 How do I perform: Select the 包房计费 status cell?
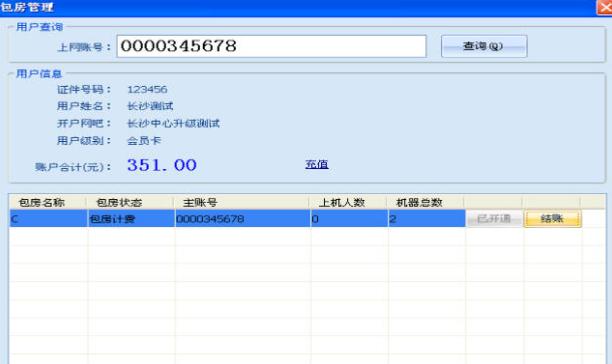pos(131,218)
